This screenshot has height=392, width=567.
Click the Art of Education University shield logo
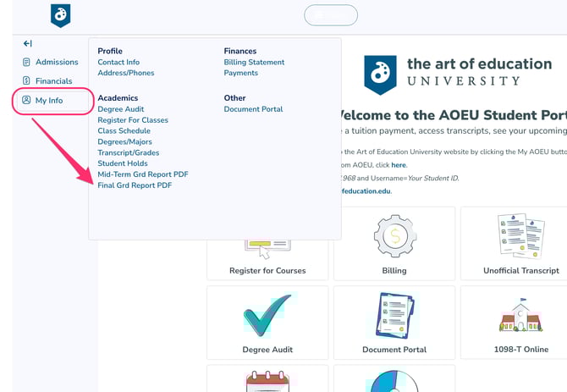coord(380,75)
